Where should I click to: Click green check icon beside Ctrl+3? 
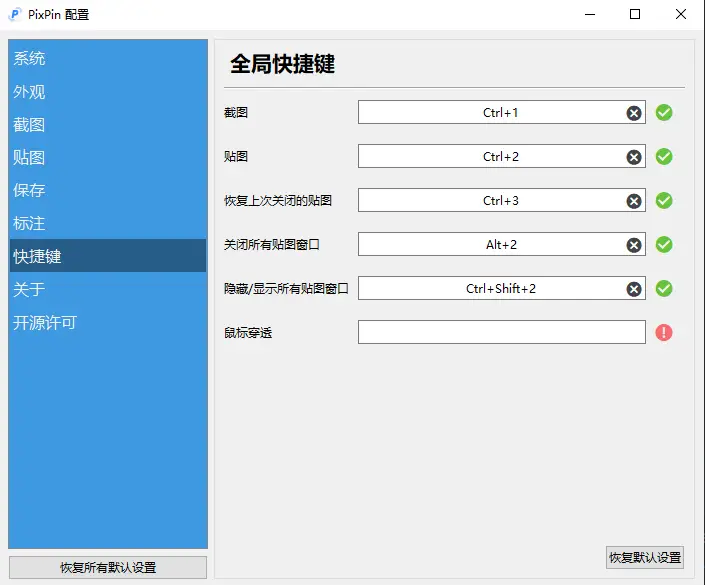pyautogui.click(x=664, y=201)
